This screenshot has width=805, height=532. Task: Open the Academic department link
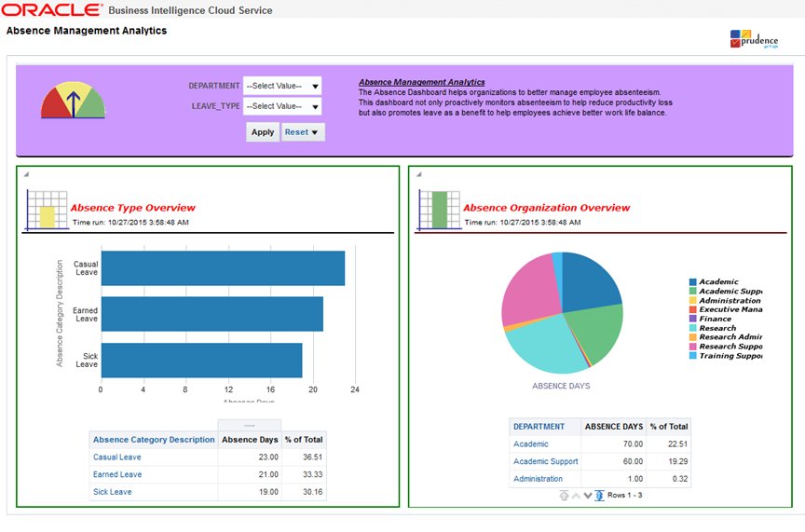531,444
